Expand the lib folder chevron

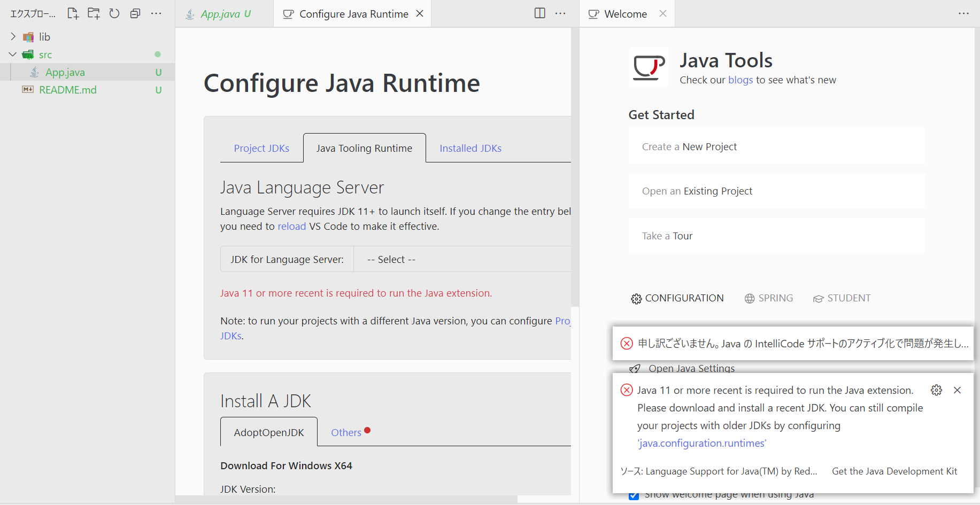coord(13,36)
